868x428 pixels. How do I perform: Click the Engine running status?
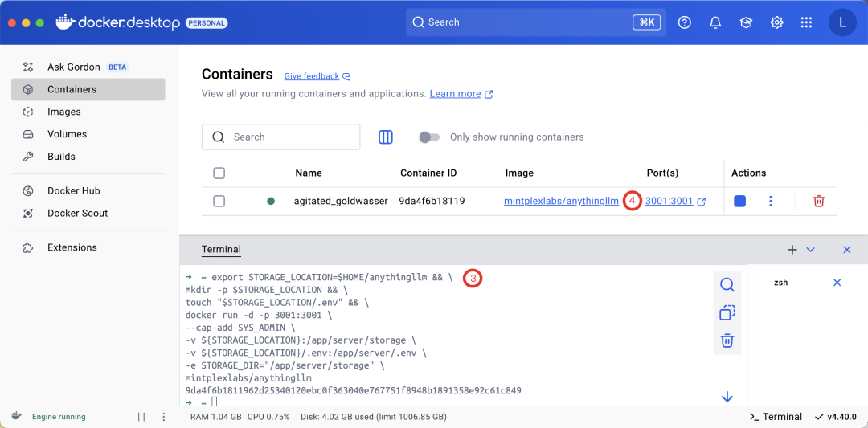[59, 417]
